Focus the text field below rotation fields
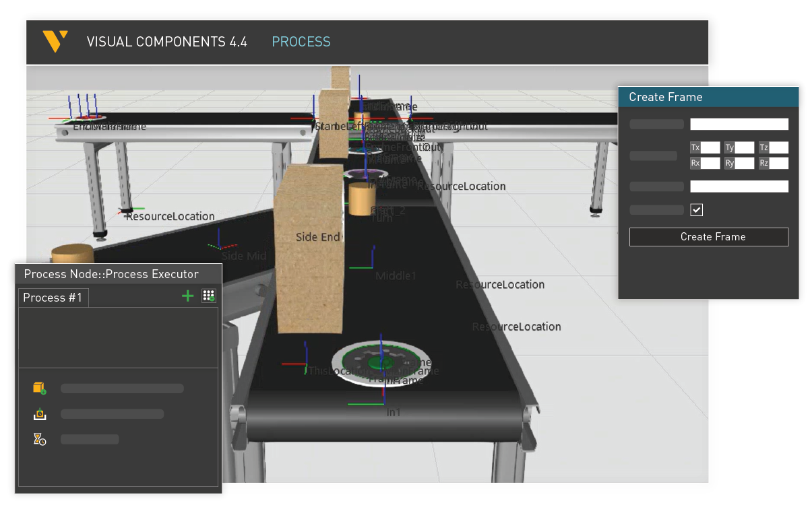Viewport: 812px width, 507px height. (x=739, y=187)
